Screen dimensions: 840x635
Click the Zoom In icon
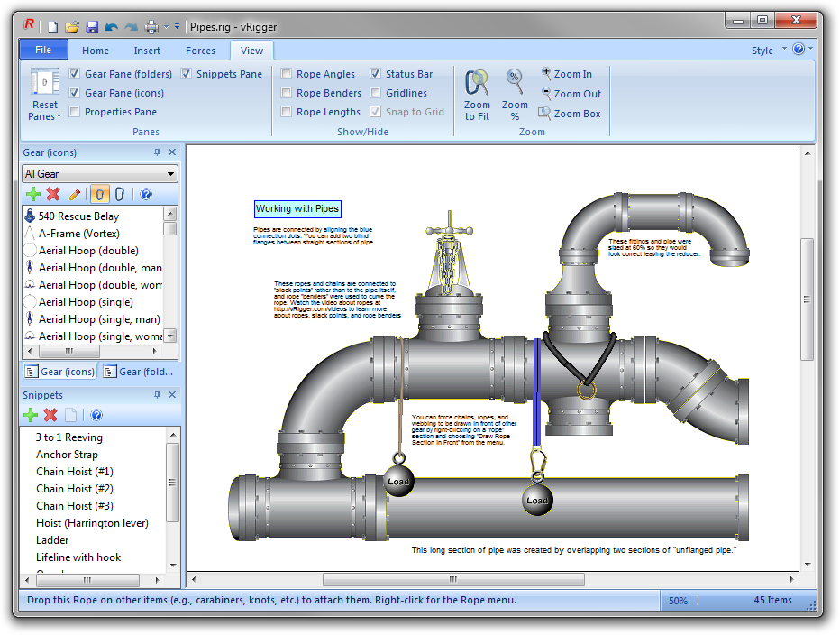pyautogui.click(x=546, y=74)
